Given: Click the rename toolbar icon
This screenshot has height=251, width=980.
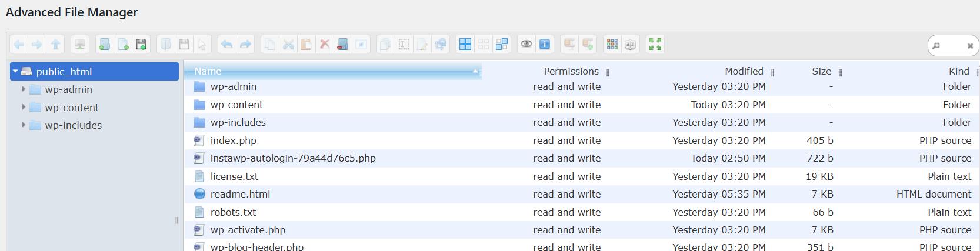Looking at the screenshot, I should click(404, 45).
